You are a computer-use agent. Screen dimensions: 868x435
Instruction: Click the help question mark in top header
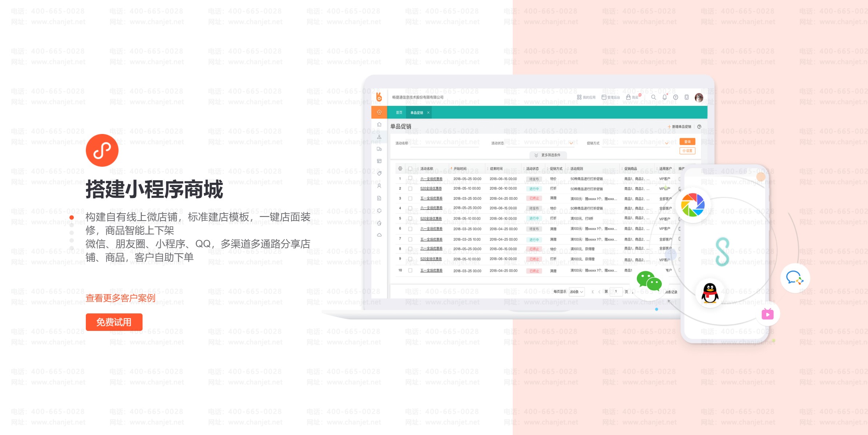(x=676, y=97)
